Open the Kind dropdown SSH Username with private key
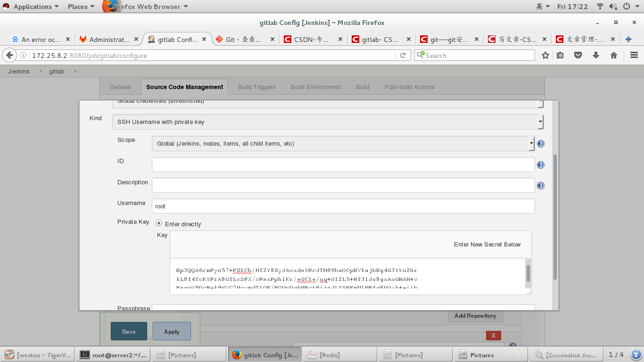Screen dimensions: 644x362 pos(328,122)
